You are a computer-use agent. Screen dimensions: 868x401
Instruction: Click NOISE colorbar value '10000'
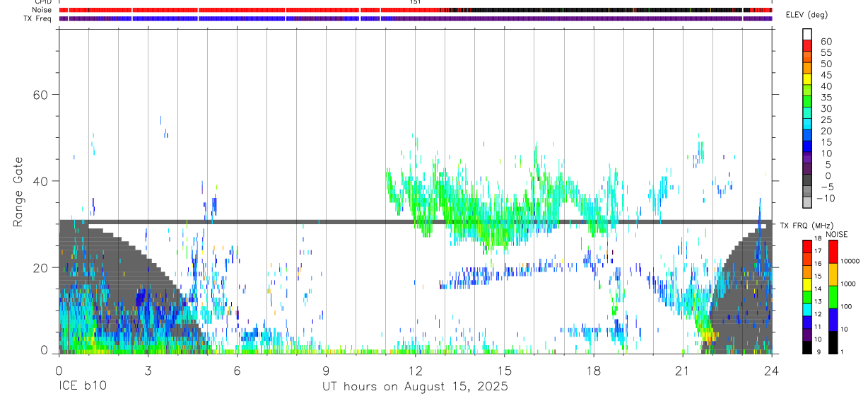[850, 262]
